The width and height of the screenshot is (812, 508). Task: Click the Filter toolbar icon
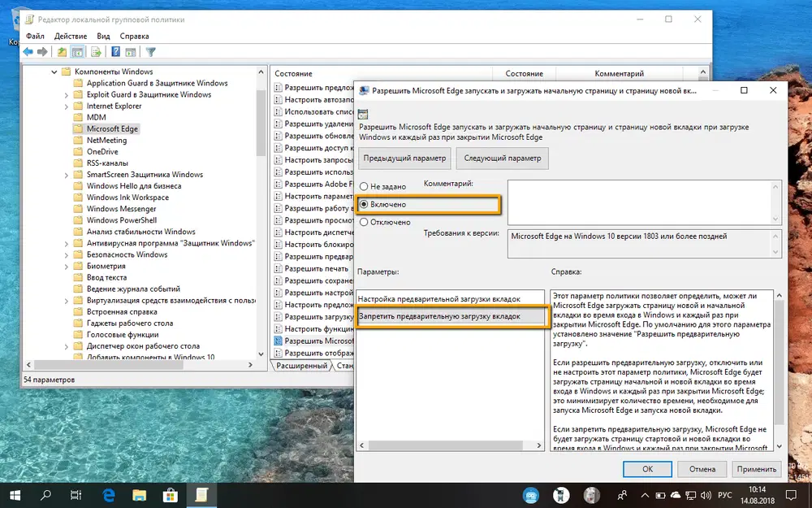[x=150, y=51]
